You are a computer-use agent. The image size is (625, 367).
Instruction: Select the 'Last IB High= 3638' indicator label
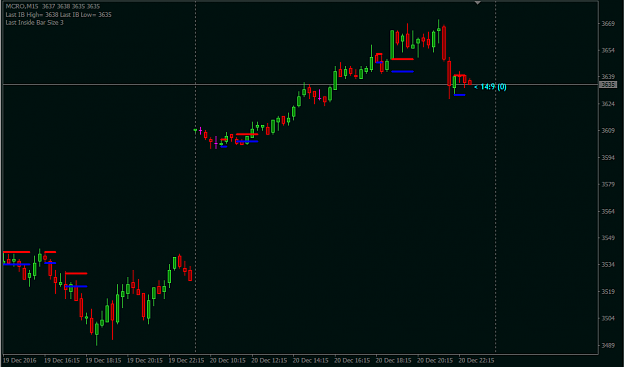click(x=31, y=15)
